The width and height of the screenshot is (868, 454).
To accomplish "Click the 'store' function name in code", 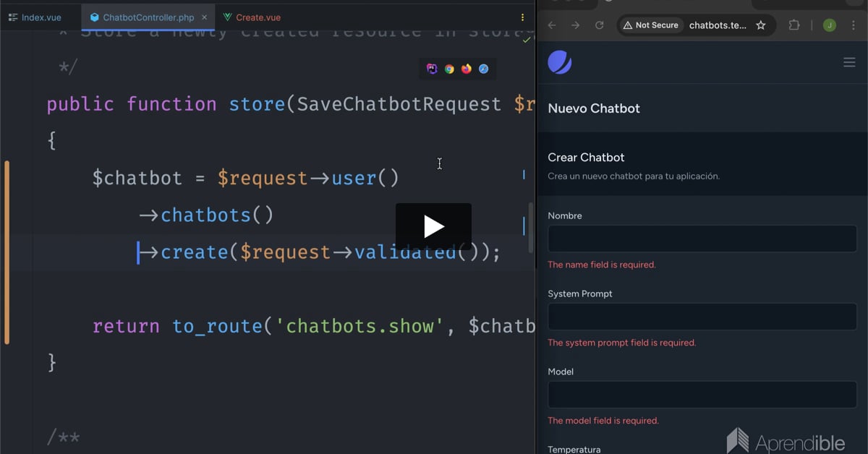I will tap(258, 104).
